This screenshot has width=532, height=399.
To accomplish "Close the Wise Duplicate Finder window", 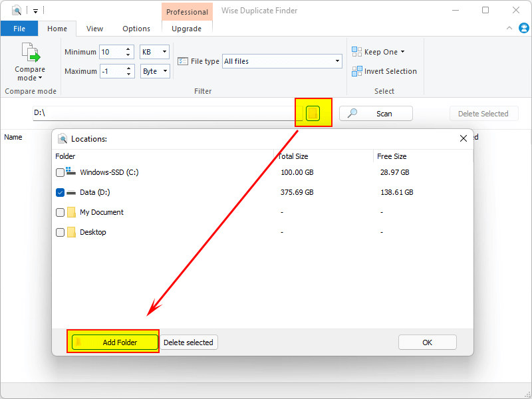I will [x=516, y=10].
